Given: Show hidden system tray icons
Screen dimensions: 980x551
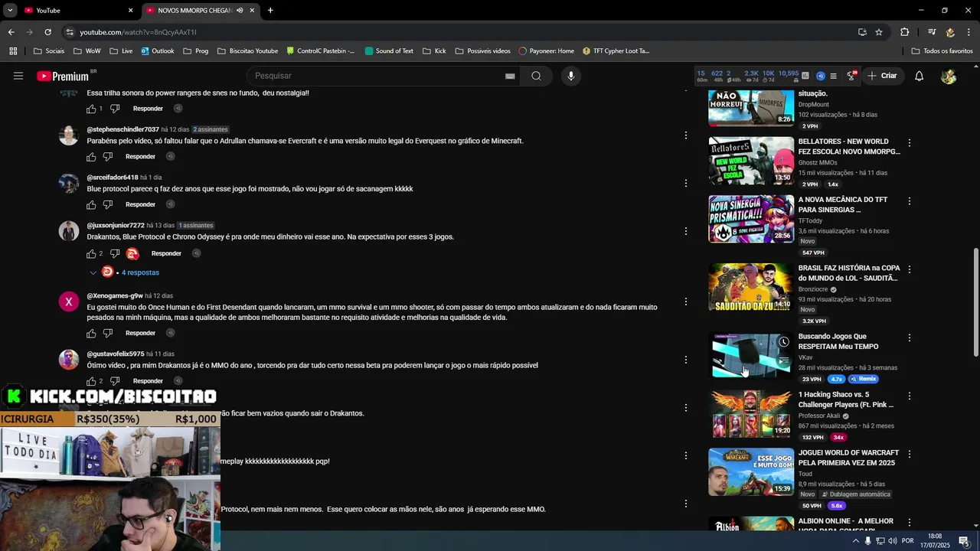Looking at the screenshot, I should coord(856,541).
